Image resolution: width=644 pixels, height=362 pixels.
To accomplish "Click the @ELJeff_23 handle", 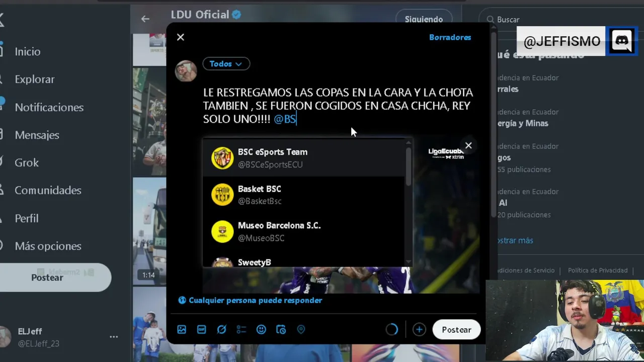I will coord(39,343).
